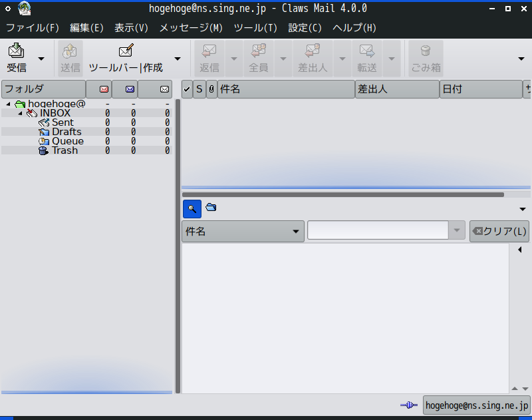Image resolution: width=532 pixels, height=420 pixels.
Task: Click the total messages (white envelope) column header
Action: 155,89
